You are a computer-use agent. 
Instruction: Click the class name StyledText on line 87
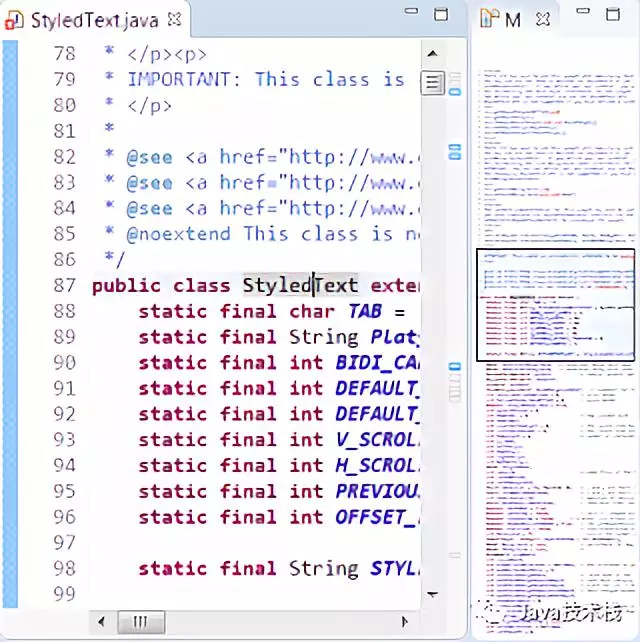[x=300, y=285]
